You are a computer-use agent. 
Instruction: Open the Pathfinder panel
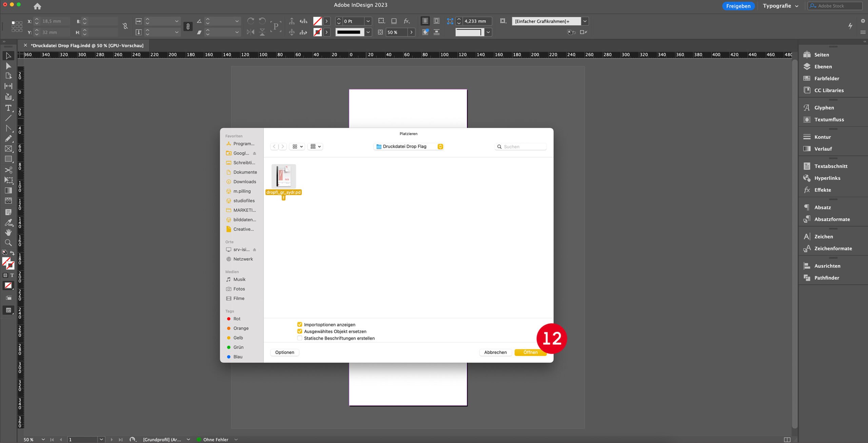pos(826,278)
